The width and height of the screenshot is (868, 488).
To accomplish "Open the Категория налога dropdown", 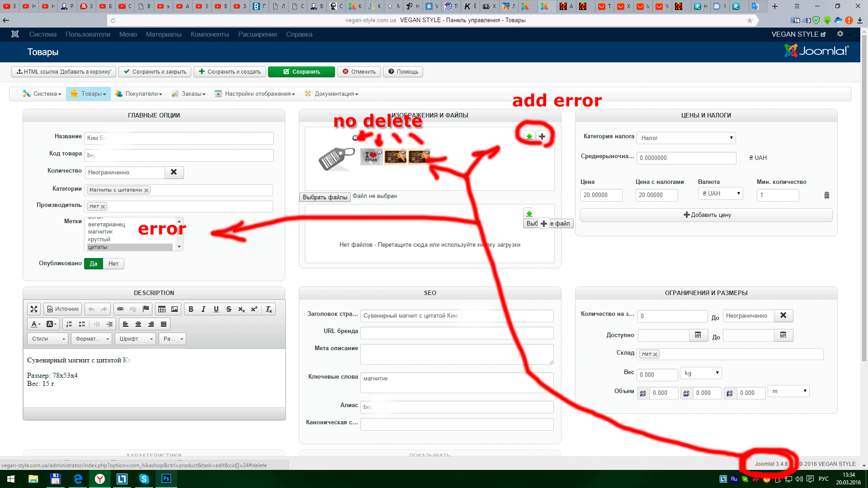I will (685, 138).
